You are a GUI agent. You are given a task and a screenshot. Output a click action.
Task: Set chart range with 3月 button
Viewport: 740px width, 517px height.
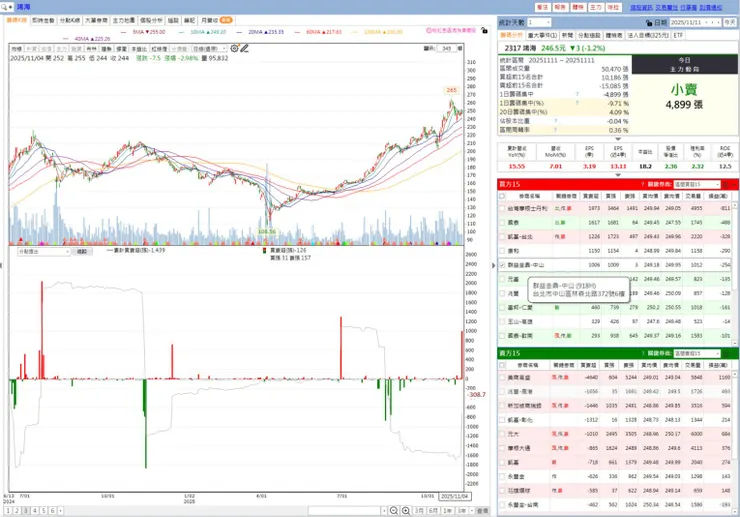coord(419,511)
